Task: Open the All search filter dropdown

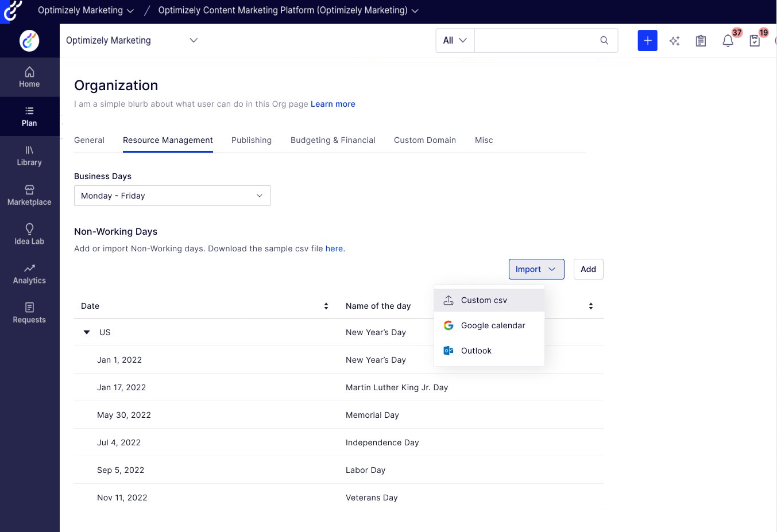Action: pyautogui.click(x=455, y=40)
